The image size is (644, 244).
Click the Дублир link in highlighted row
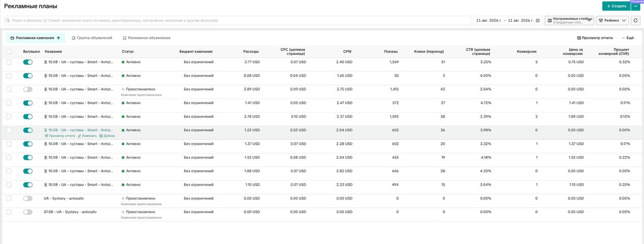pos(107,136)
